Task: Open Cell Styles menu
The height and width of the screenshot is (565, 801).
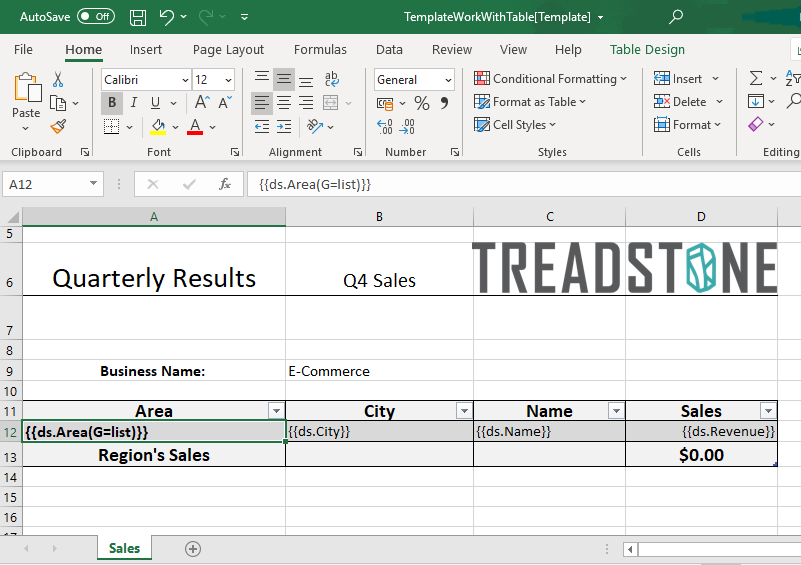Action: 514,125
